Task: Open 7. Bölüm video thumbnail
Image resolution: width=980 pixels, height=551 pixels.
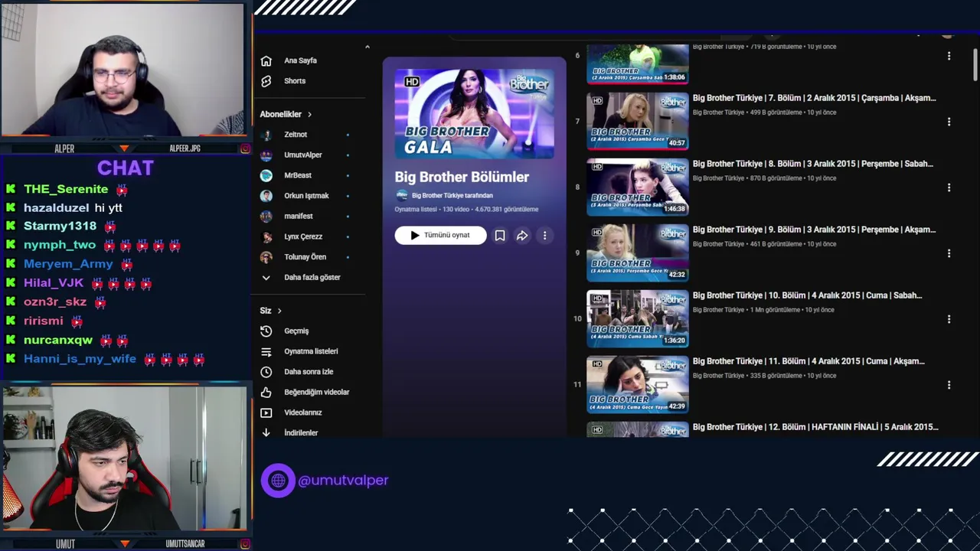Action: point(638,121)
